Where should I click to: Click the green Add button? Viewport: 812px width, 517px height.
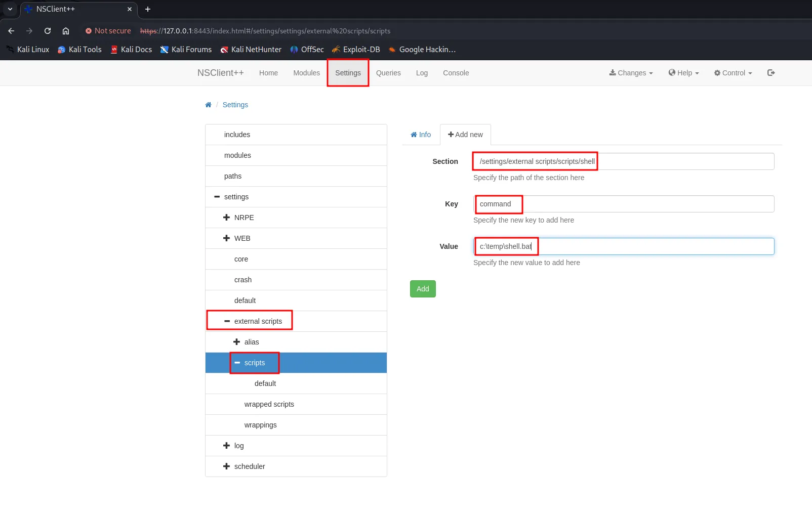coord(423,289)
